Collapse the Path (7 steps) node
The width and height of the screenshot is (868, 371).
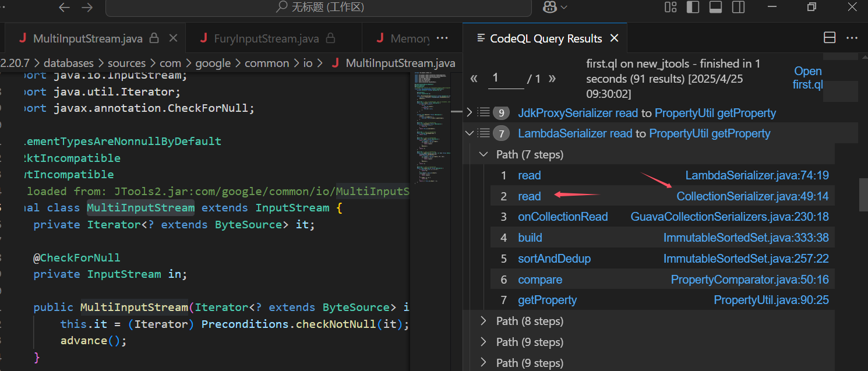[x=483, y=154]
